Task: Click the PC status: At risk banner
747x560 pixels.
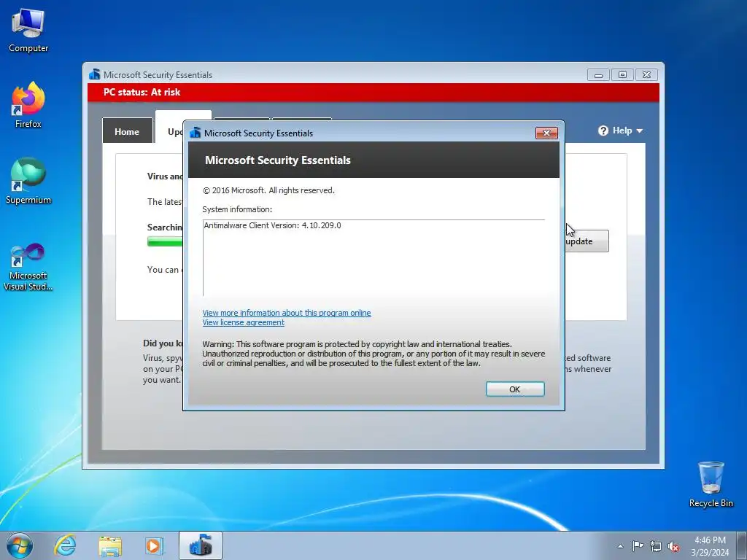Action: coord(373,93)
